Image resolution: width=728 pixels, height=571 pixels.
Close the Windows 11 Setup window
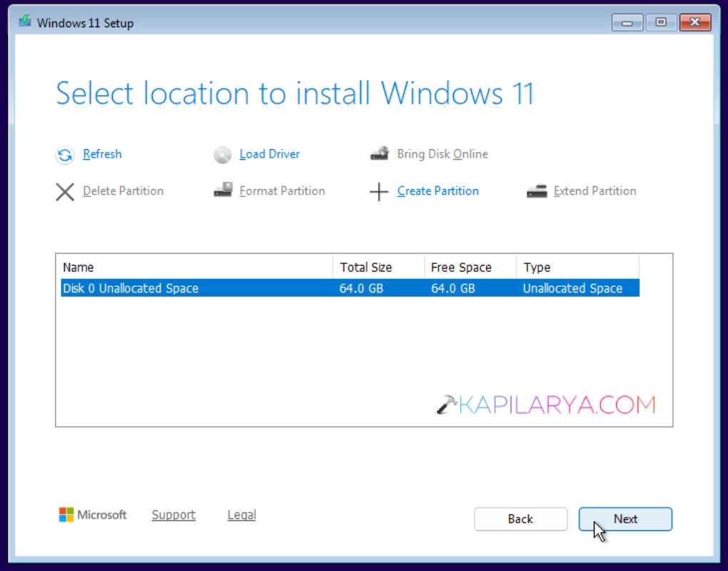(x=695, y=22)
